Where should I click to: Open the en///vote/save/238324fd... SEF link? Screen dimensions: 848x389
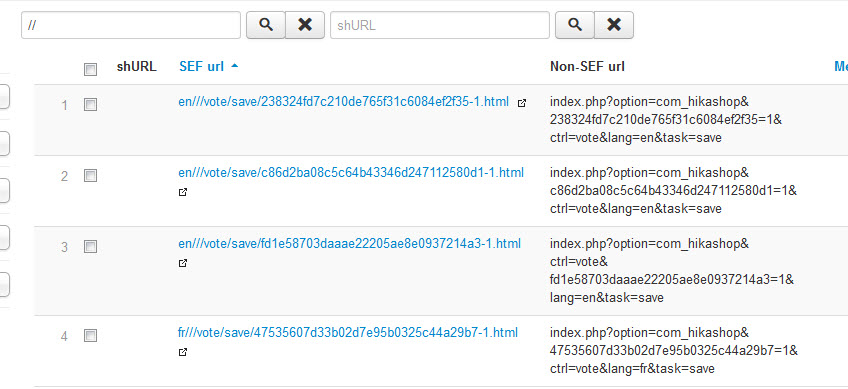[x=343, y=102]
